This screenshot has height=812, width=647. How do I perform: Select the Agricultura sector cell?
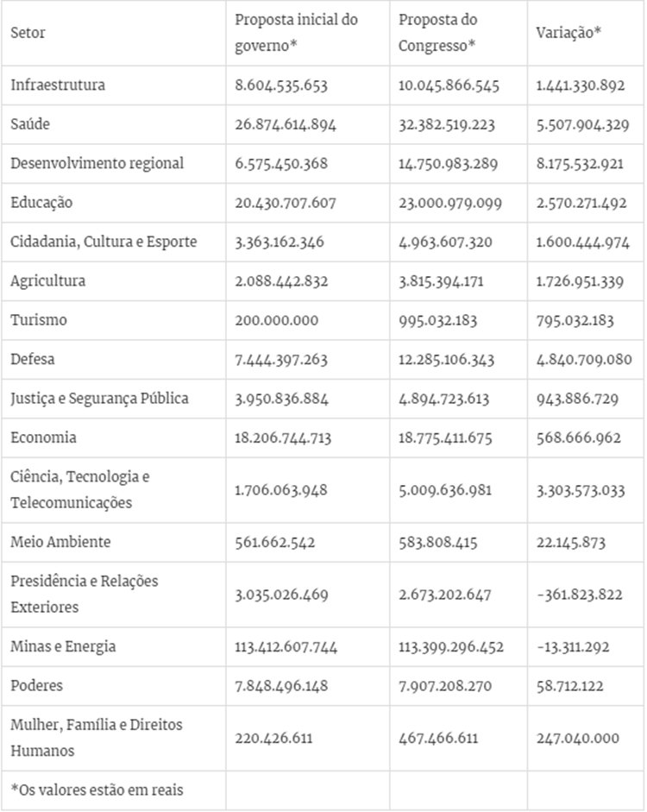(x=47, y=280)
